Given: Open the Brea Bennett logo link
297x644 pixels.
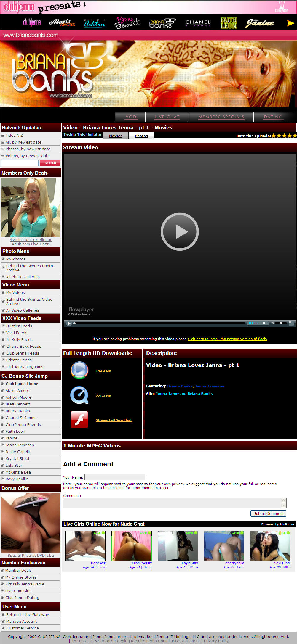Looking at the screenshot, I should pos(127,23).
